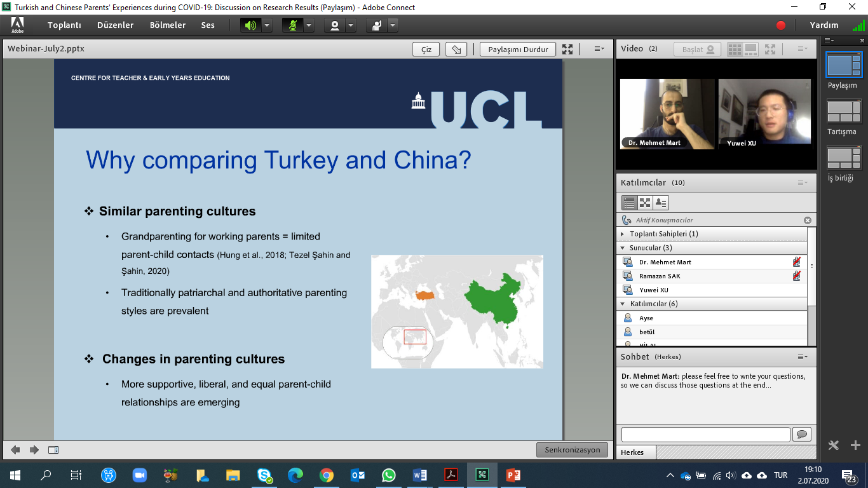Image resolution: width=868 pixels, height=488 pixels.
Task: Open the raise hand status dropdown arrow
Action: pos(393,25)
